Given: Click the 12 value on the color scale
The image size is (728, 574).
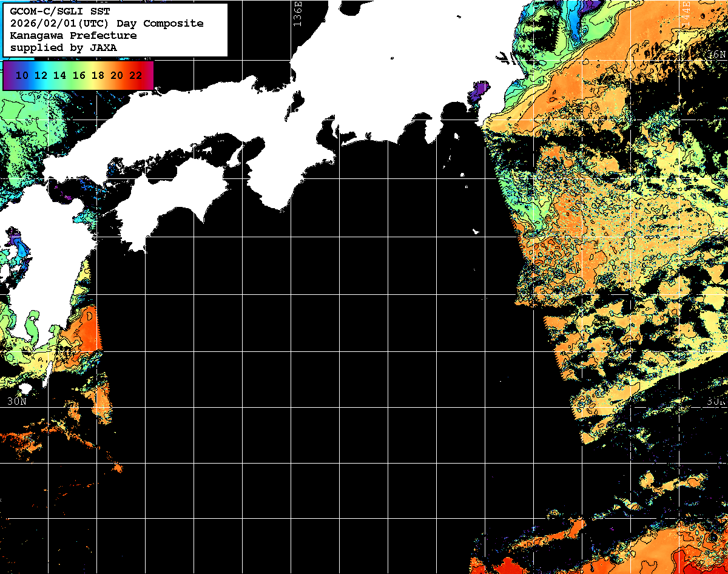Looking at the screenshot, I should click(41, 76).
